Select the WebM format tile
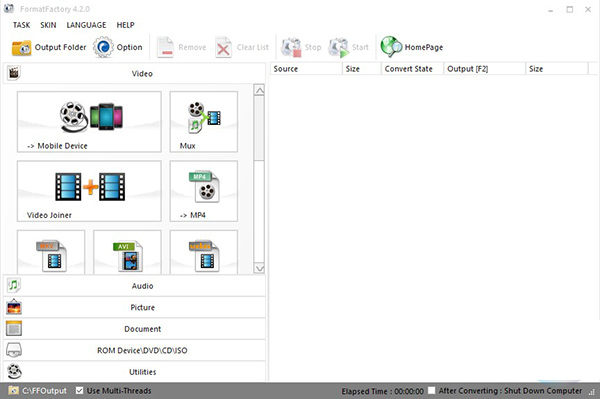600x399 pixels. click(x=204, y=252)
